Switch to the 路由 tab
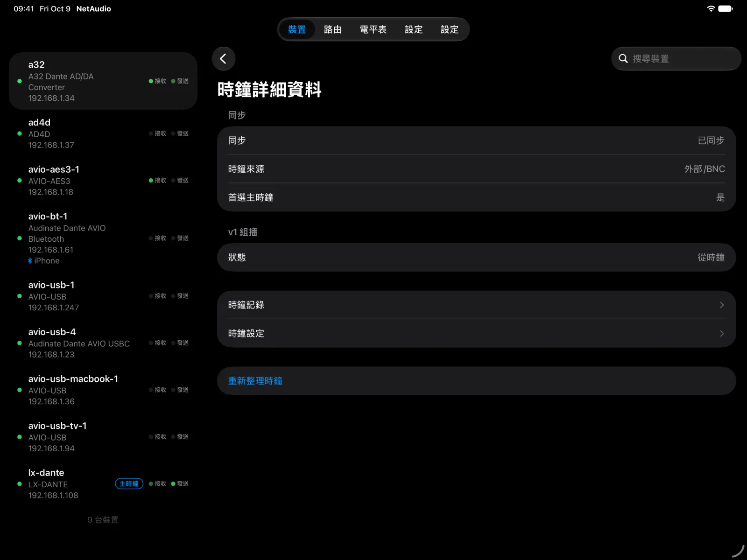Screen dimensions: 747x560 click(x=333, y=29)
